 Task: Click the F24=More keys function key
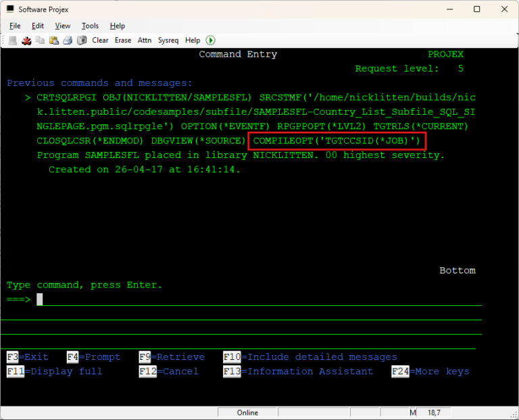point(430,371)
